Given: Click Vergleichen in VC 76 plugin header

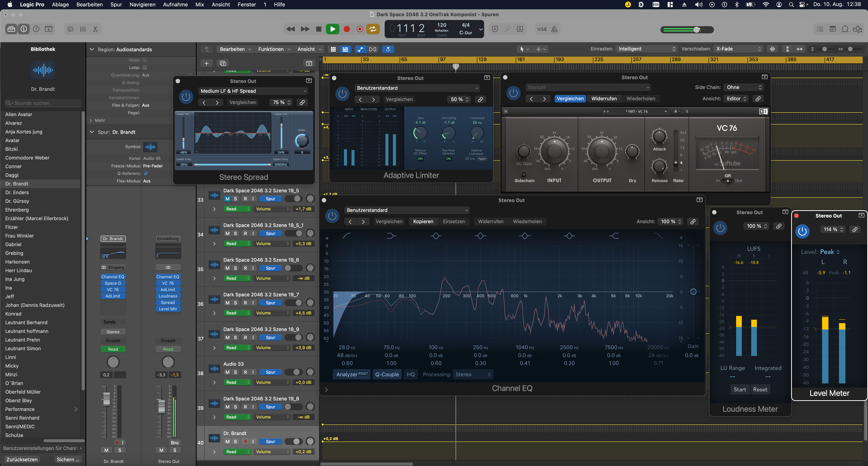Looking at the screenshot, I should pos(570,98).
